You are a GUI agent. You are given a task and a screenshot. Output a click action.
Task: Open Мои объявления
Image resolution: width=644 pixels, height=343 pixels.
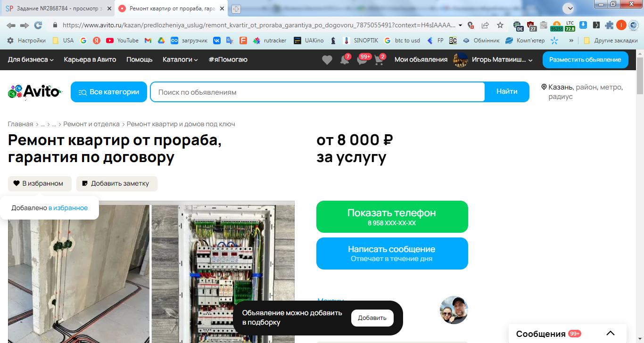tap(421, 59)
